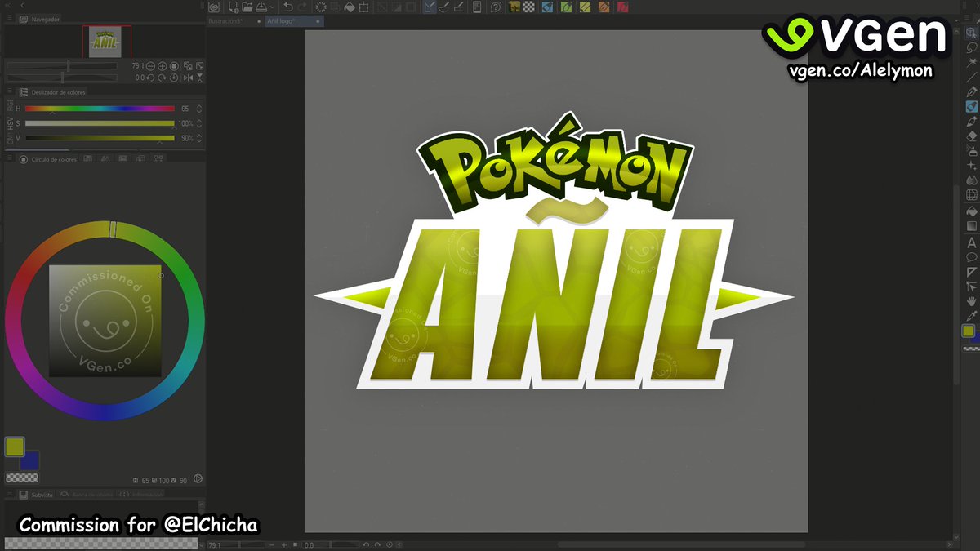Click the Save icon in toolbar
The image size is (980, 551).
[x=261, y=7]
